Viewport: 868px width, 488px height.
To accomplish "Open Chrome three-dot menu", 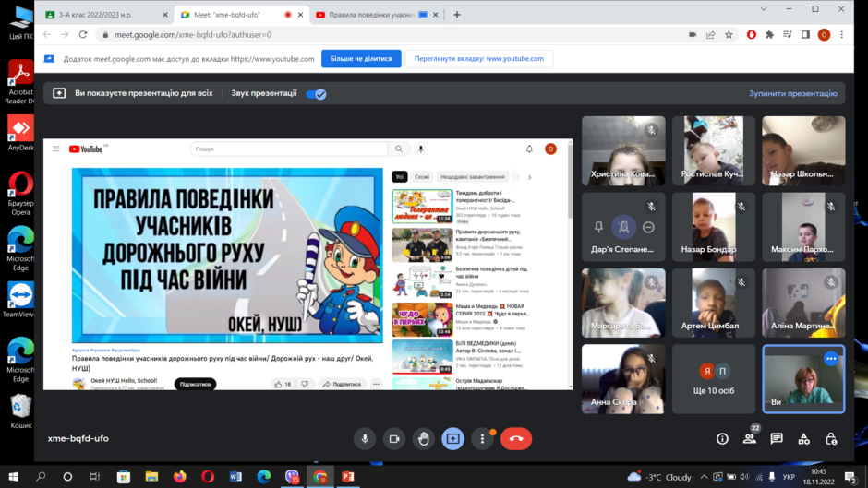I will click(842, 34).
